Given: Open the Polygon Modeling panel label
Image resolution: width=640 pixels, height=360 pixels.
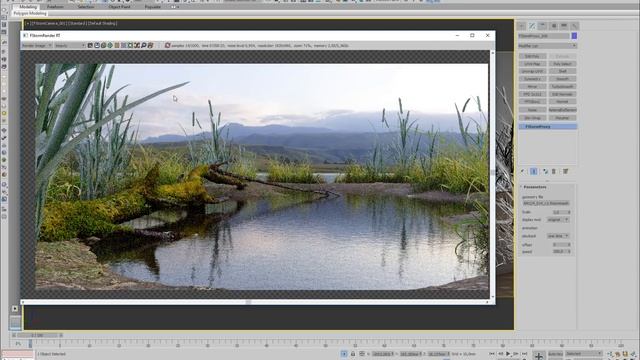Looking at the screenshot, I should coord(30,13).
